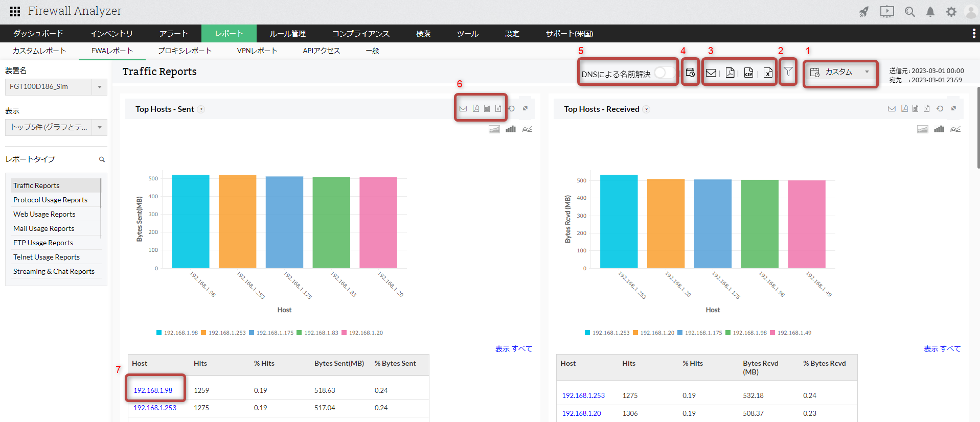Maximize the Top Hosts - Sent widget
Screen dimensions: 980x422
point(525,108)
